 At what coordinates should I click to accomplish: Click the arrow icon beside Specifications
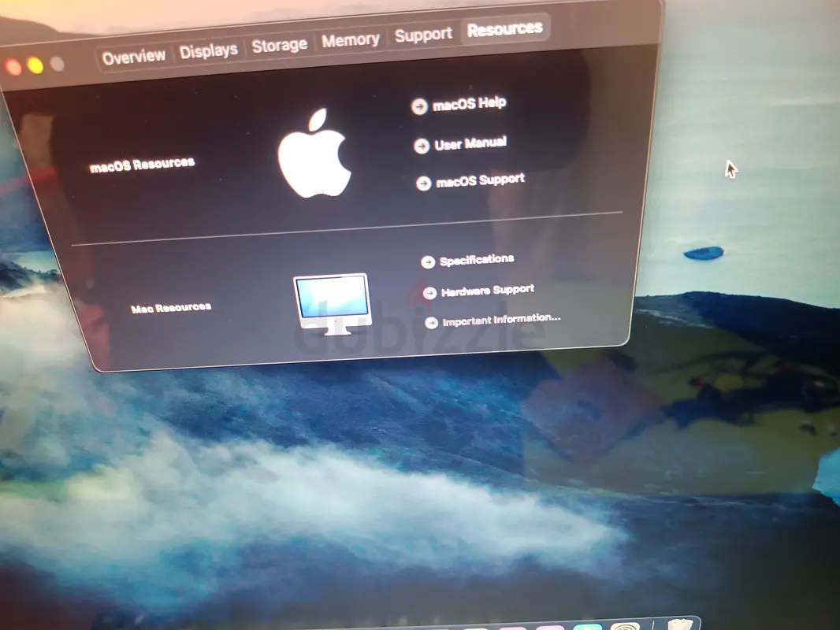tap(428, 262)
